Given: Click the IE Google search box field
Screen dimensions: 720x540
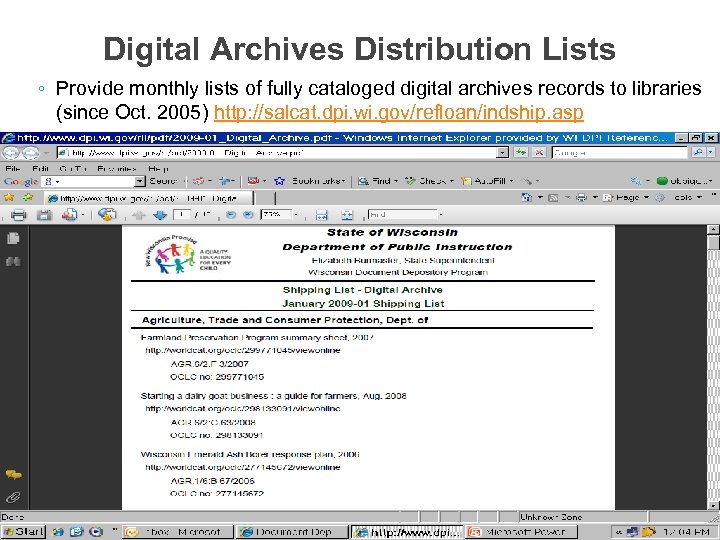Looking at the screenshot, I should pyautogui.click(x=619, y=152).
